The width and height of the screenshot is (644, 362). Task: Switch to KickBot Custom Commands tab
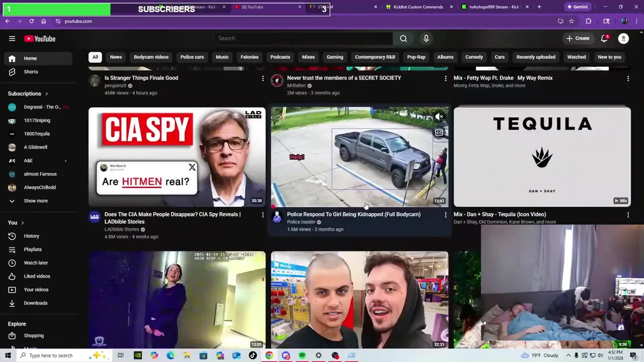coord(418,7)
